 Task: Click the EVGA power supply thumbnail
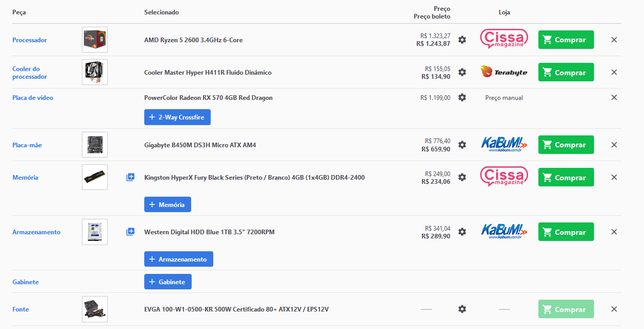(95, 309)
